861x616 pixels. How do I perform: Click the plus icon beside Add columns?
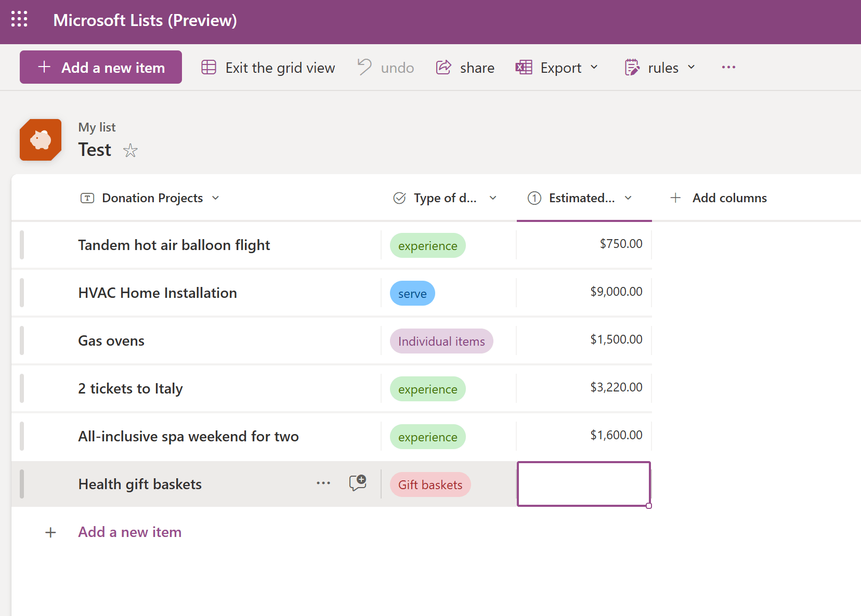[x=675, y=198]
